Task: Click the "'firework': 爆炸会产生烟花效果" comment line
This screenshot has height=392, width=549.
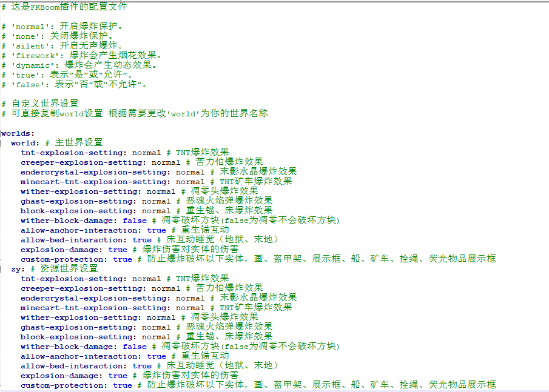Action: [81, 56]
